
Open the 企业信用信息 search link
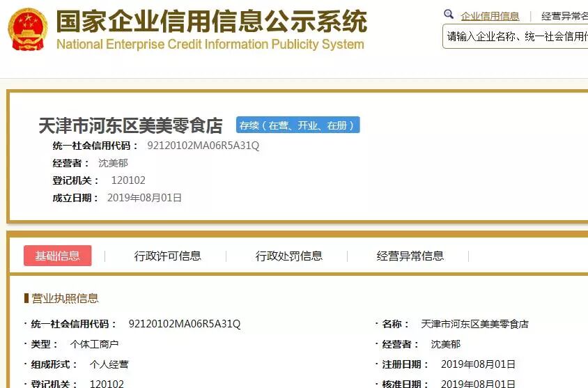490,16
